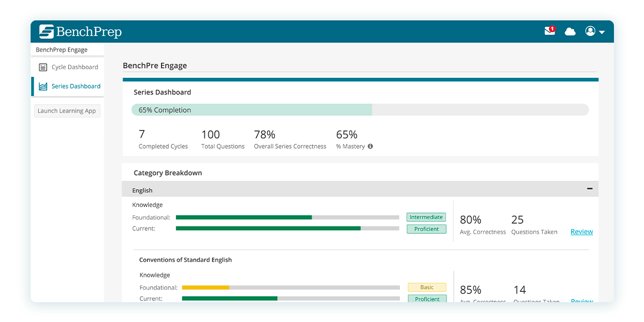The image size is (644, 322).
Task: Click the Launch Learning App button
Action: [x=67, y=111]
